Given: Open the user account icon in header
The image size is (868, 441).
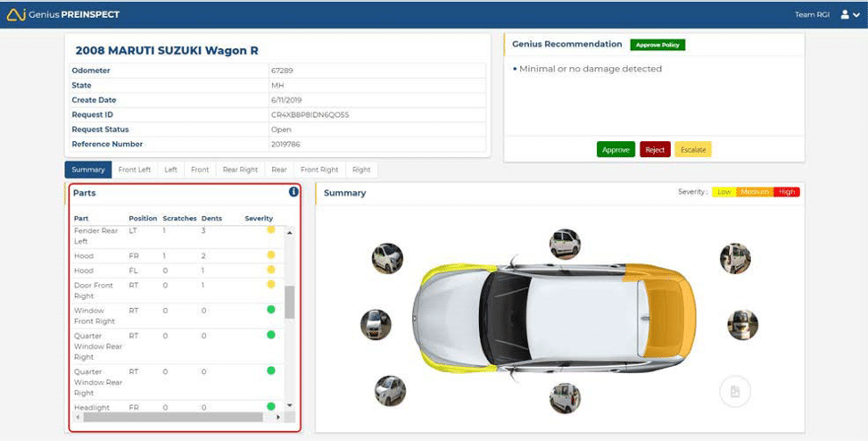Looking at the screenshot, I should coord(845,14).
